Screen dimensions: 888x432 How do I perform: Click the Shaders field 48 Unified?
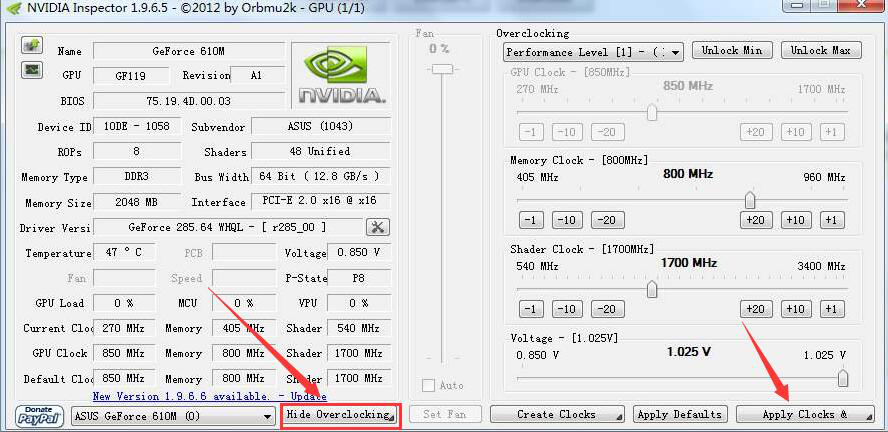[x=321, y=152]
